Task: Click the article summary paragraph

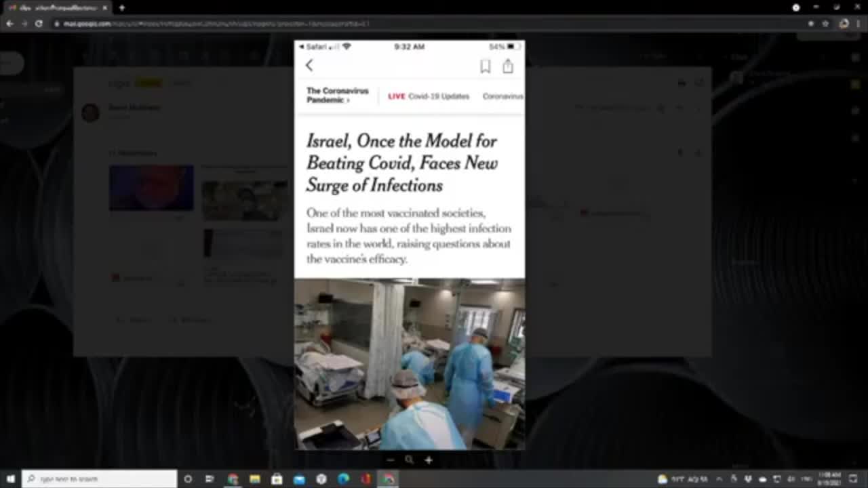Action: tap(409, 236)
